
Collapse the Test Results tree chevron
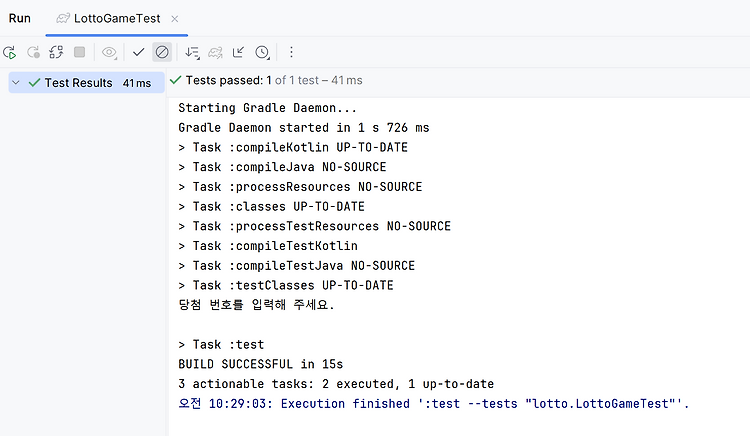16,83
